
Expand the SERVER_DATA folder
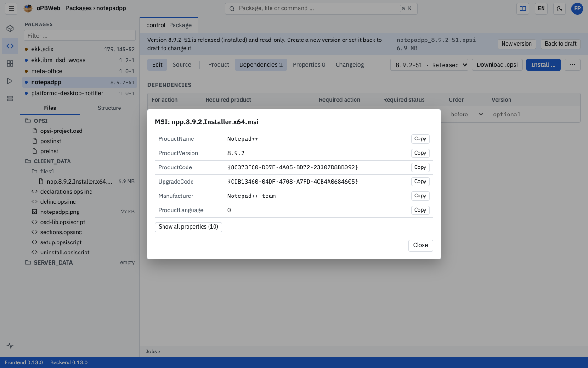79,262
